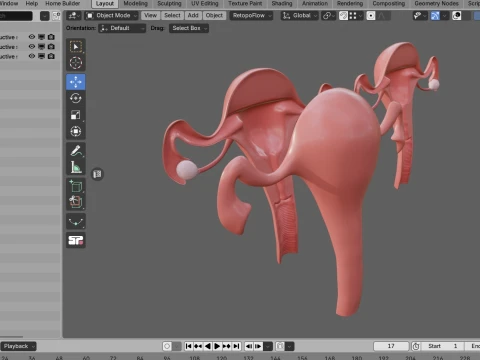Switch to the Geometry Nodes workspace
480x360 pixels.
click(x=437, y=4)
